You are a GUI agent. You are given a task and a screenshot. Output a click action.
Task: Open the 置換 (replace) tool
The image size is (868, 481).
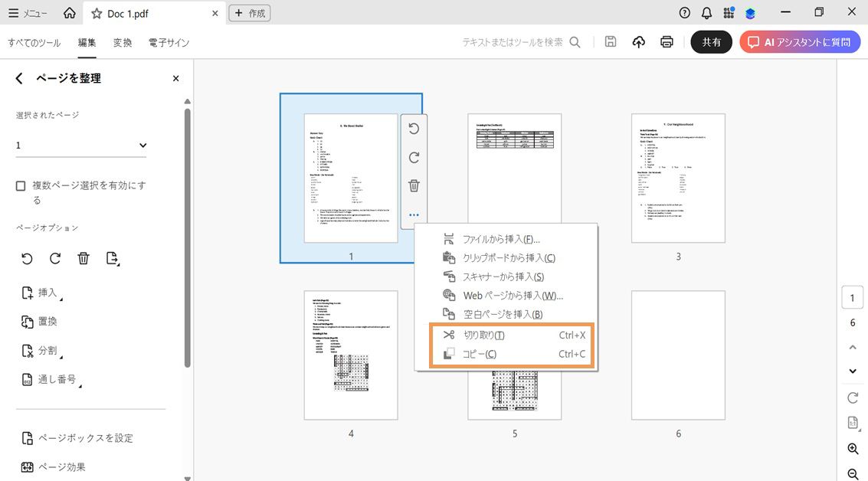click(x=47, y=321)
